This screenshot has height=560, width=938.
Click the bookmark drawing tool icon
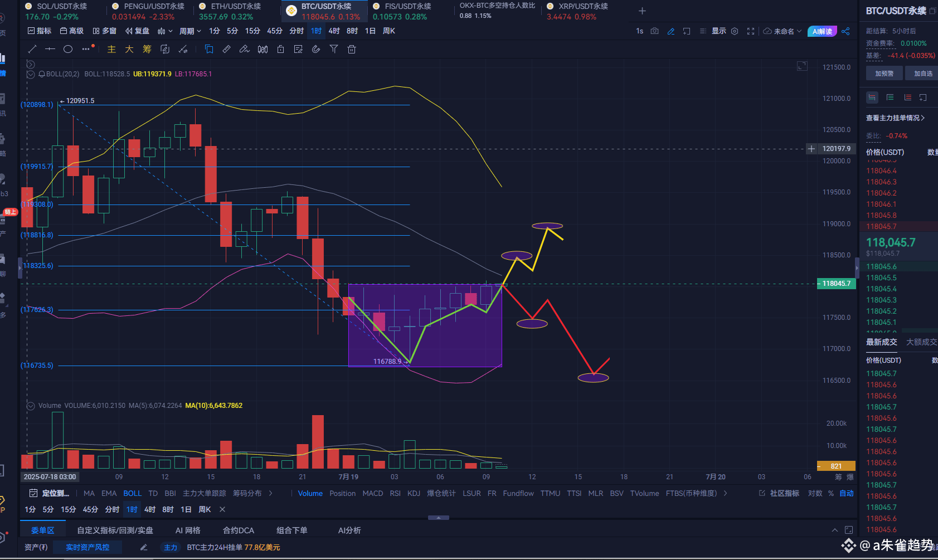coord(209,49)
